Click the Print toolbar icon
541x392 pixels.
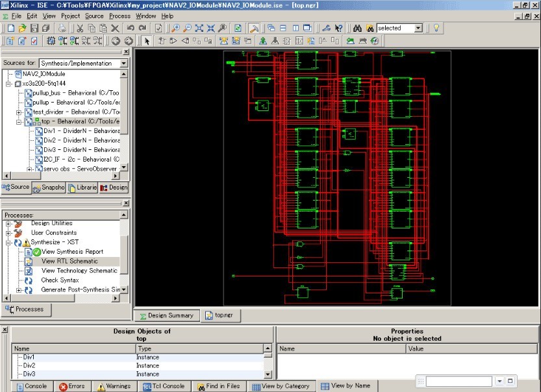tap(63, 27)
